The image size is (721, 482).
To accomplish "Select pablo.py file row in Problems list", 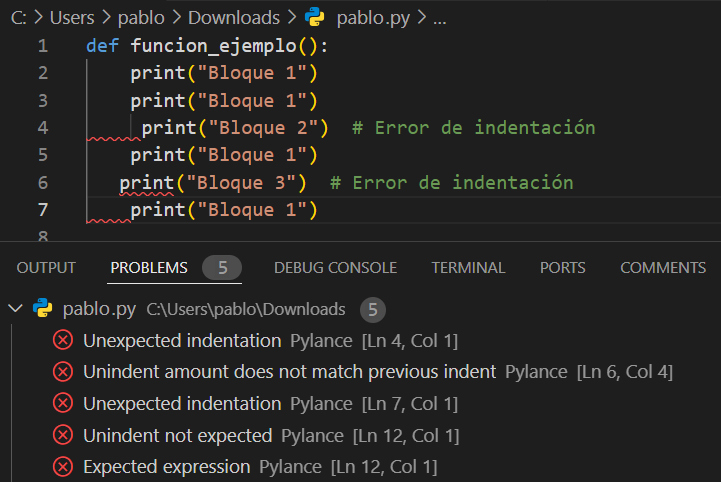I will tap(360, 309).
